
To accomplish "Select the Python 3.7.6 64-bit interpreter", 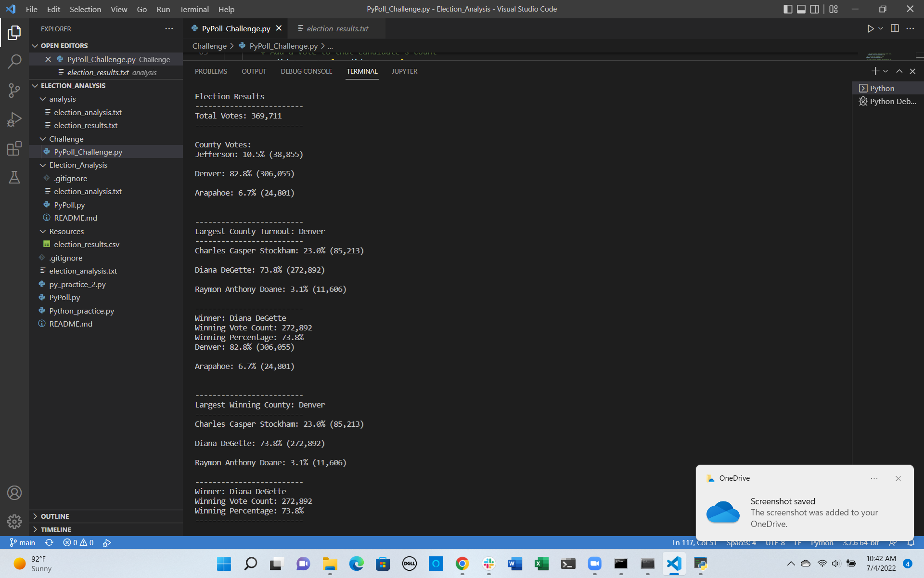I will pos(860,542).
